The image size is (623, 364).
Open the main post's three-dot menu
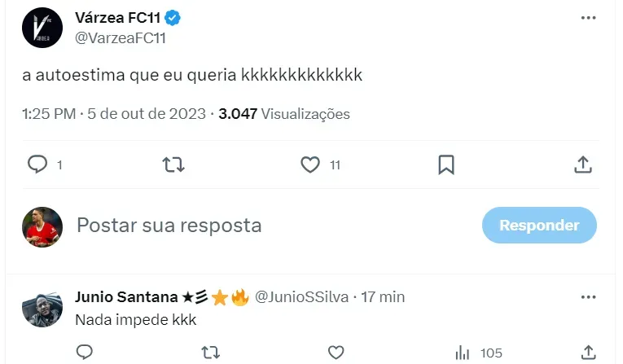point(588,19)
